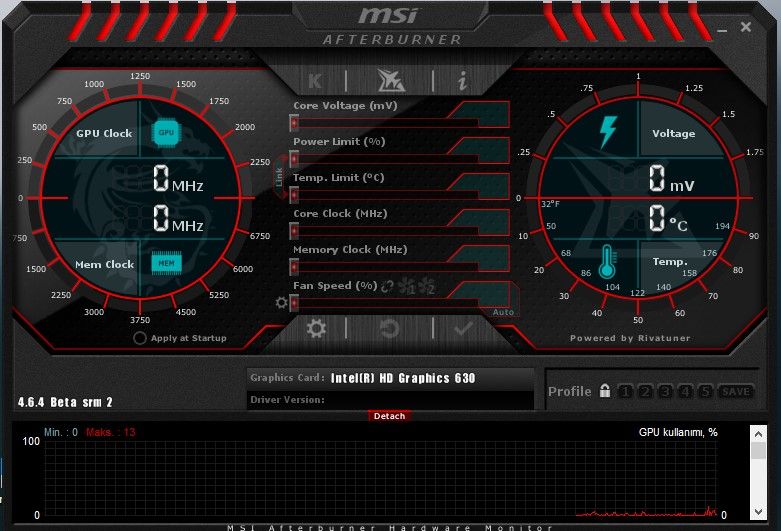This screenshot has height=531, width=781.
Task: Select profile slot 4
Action: point(685,392)
